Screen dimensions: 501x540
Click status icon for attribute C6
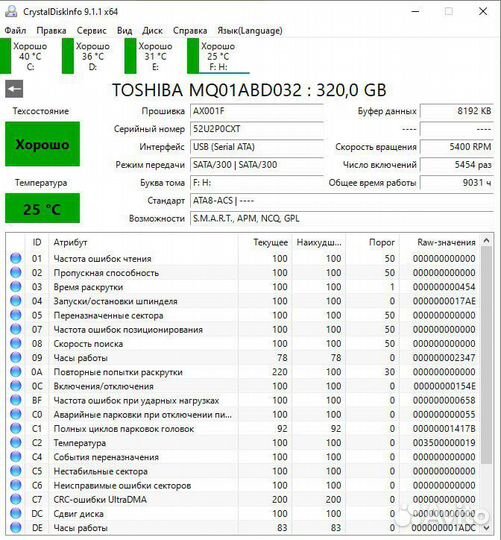(x=15, y=485)
